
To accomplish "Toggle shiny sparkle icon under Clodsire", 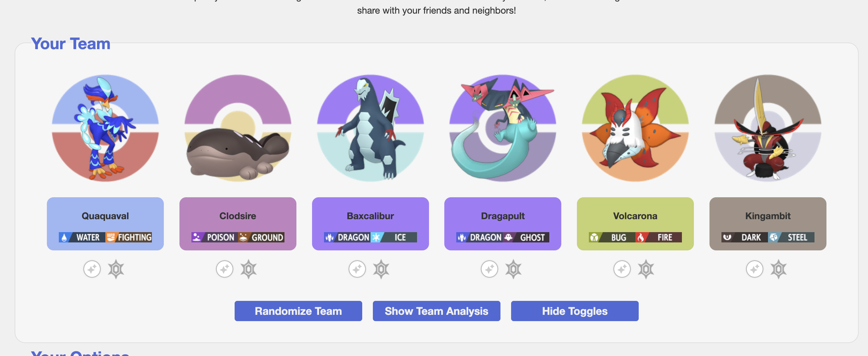I will [x=225, y=269].
